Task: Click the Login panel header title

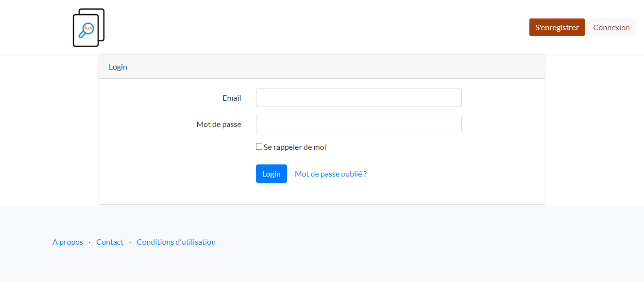Action: [x=118, y=67]
